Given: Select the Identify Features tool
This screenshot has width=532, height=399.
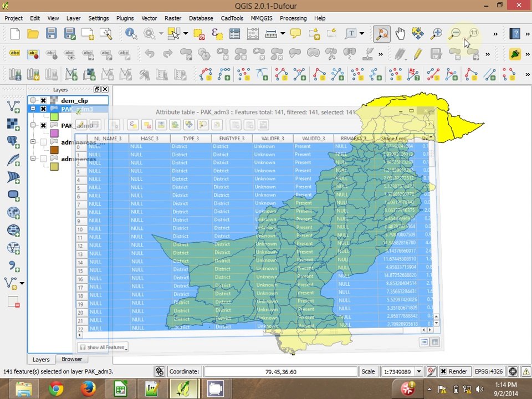Looking at the screenshot, I should click(131, 34).
